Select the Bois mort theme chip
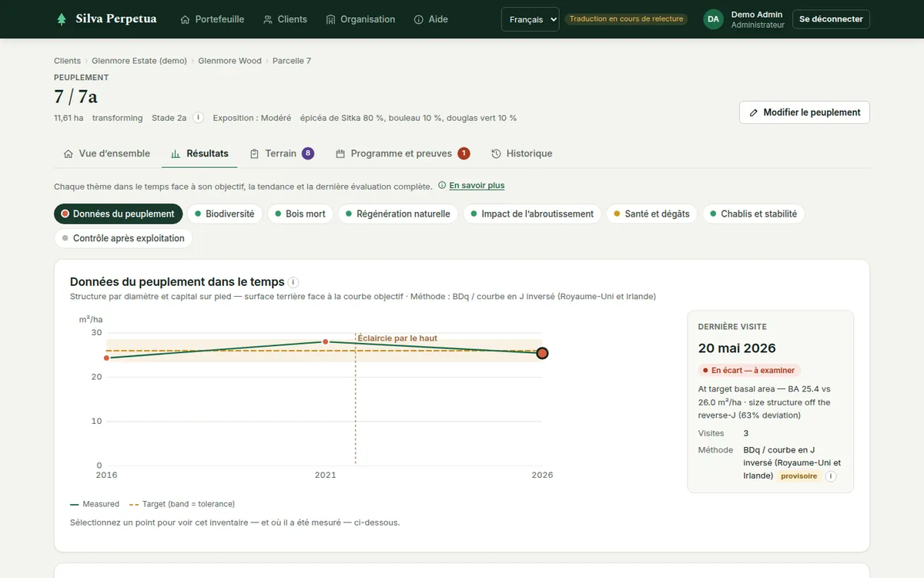Screen dimensions: 924x578 [x=300, y=213]
